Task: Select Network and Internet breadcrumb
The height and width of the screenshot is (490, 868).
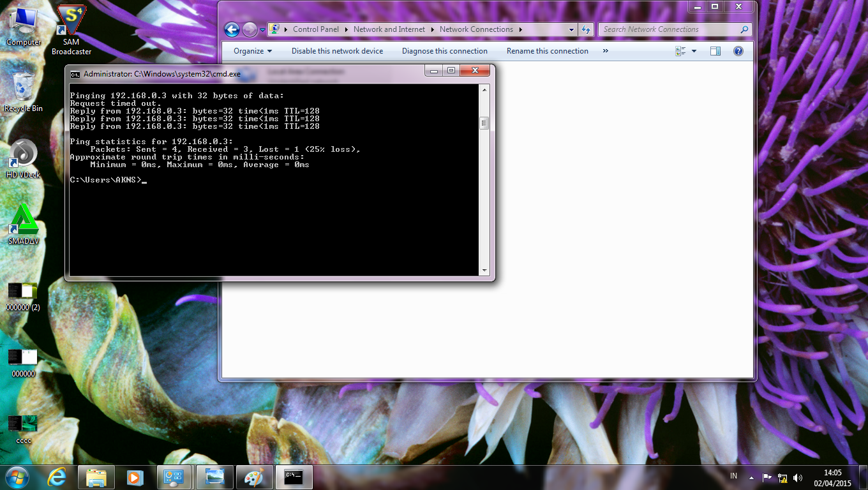Action: click(x=389, y=29)
